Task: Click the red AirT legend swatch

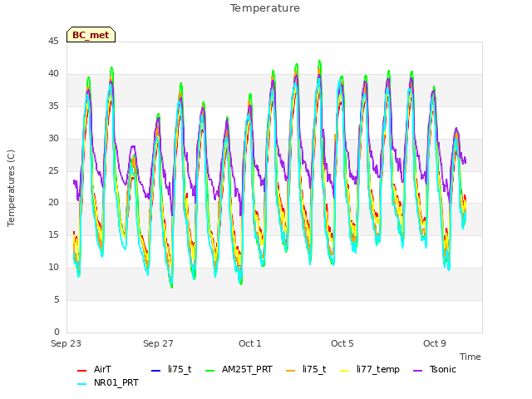Action: [81, 370]
